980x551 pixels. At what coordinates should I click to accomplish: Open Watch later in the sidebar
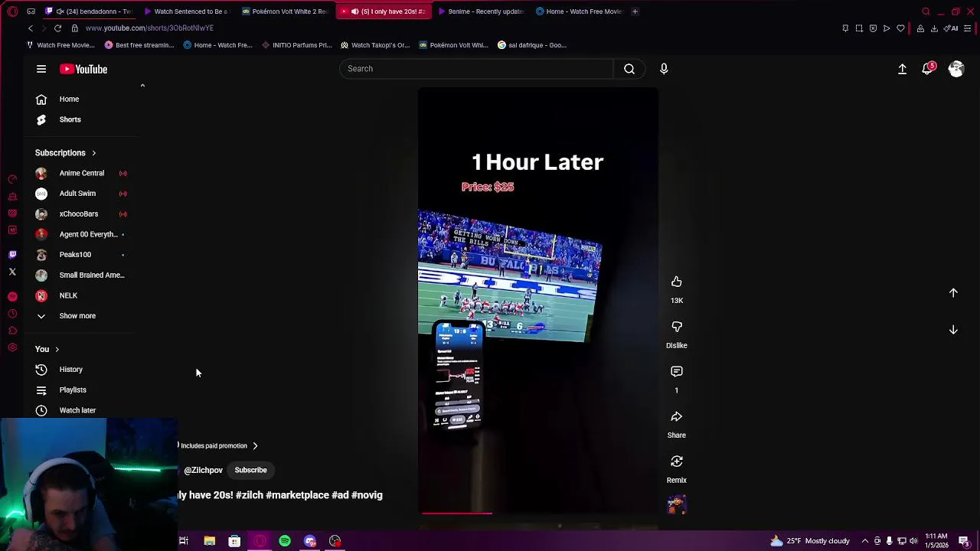(77, 410)
